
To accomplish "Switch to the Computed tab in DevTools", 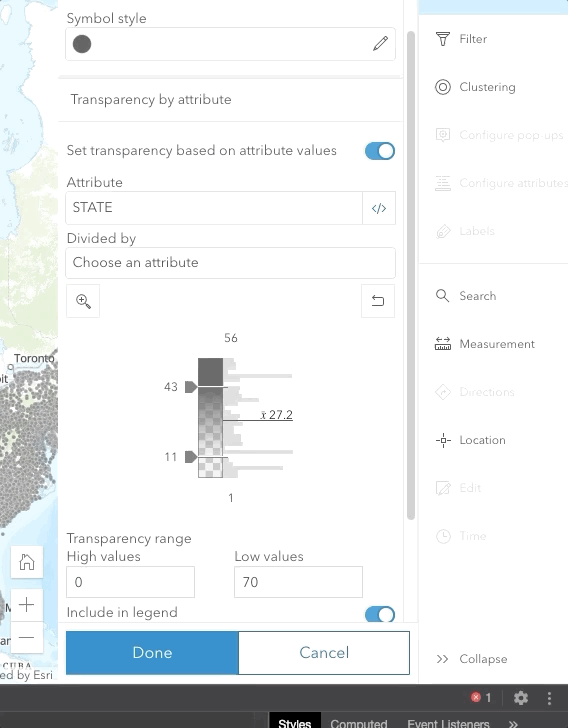I will point(359,722).
